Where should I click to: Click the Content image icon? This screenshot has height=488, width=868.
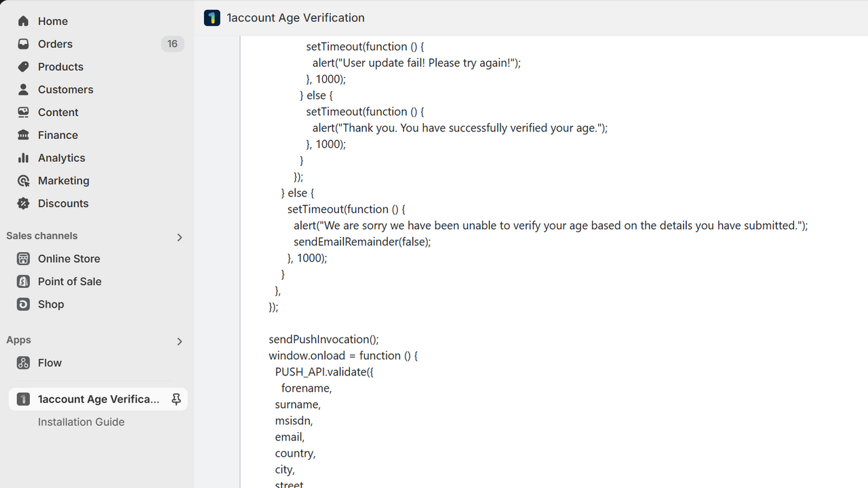(x=24, y=113)
